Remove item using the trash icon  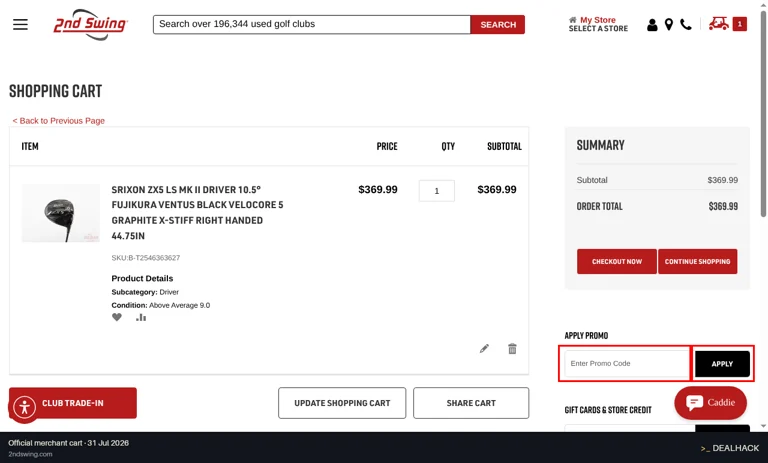tap(512, 349)
